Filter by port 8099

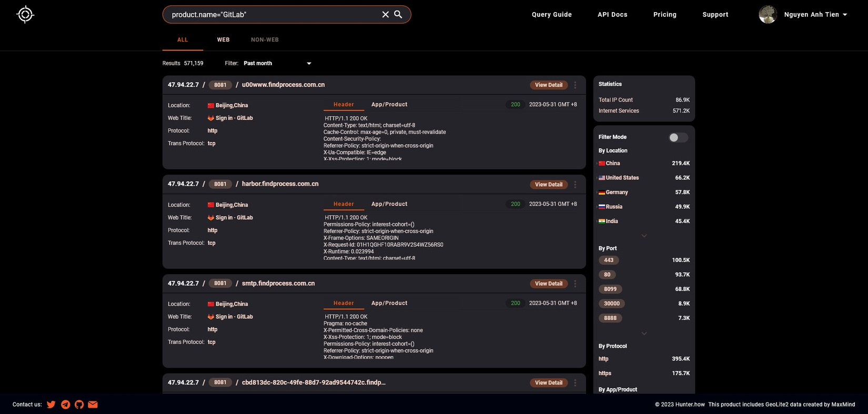click(x=610, y=289)
